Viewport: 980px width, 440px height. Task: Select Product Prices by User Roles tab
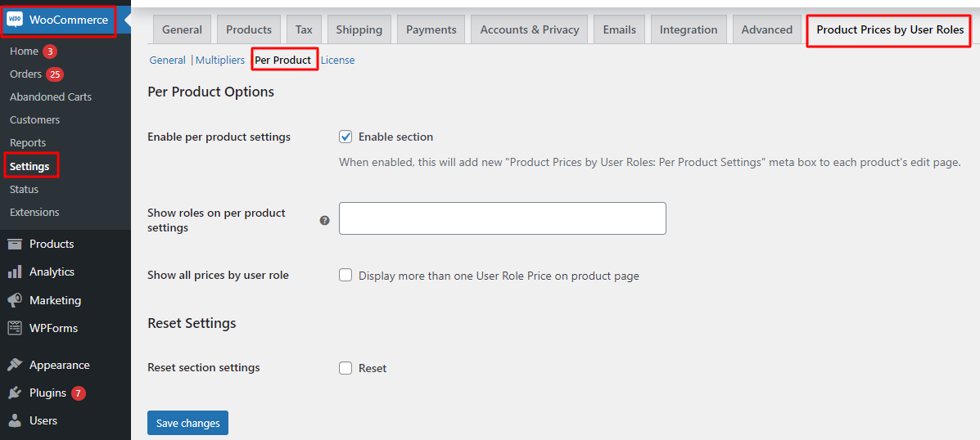point(889,29)
